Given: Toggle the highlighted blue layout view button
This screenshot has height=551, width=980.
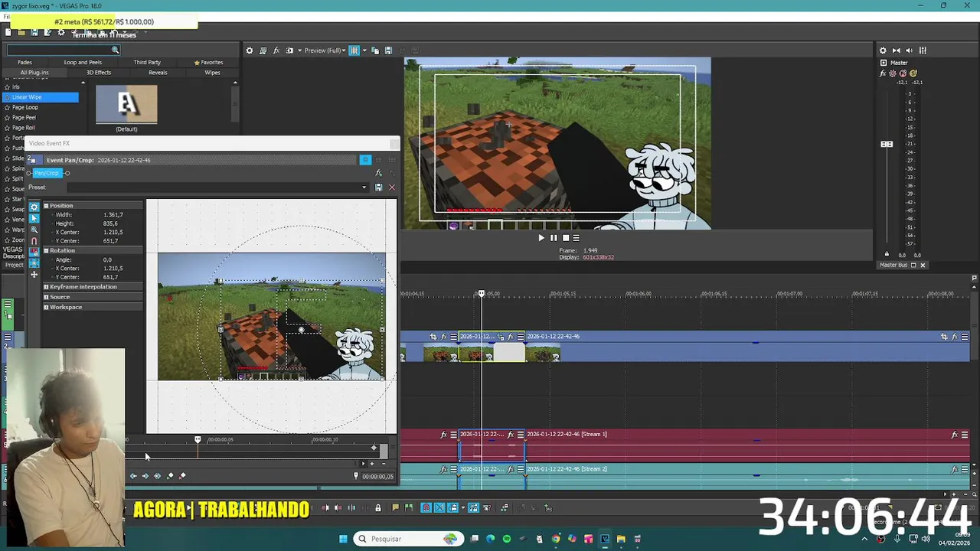Looking at the screenshot, I should tap(365, 160).
